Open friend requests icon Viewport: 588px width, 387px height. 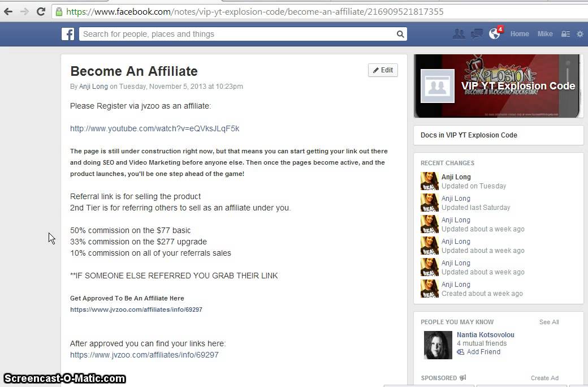click(x=459, y=34)
